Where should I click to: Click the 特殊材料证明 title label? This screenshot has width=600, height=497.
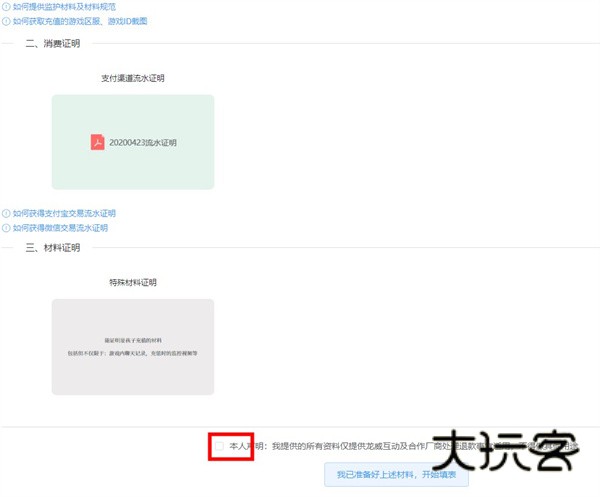click(x=133, y=282)
